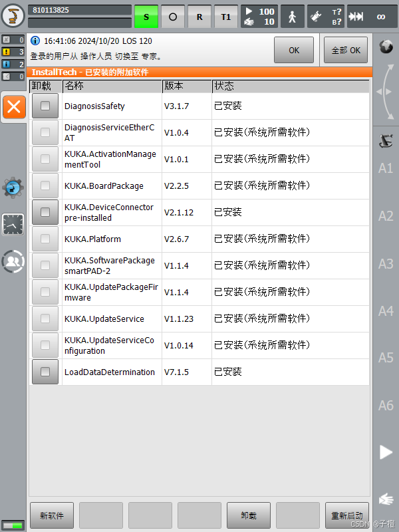Image resolution: width=399 pixels, height=532 pixels.
Task: Click the white play start arrow
Action: pyautogui.click(x=386, y=452)
